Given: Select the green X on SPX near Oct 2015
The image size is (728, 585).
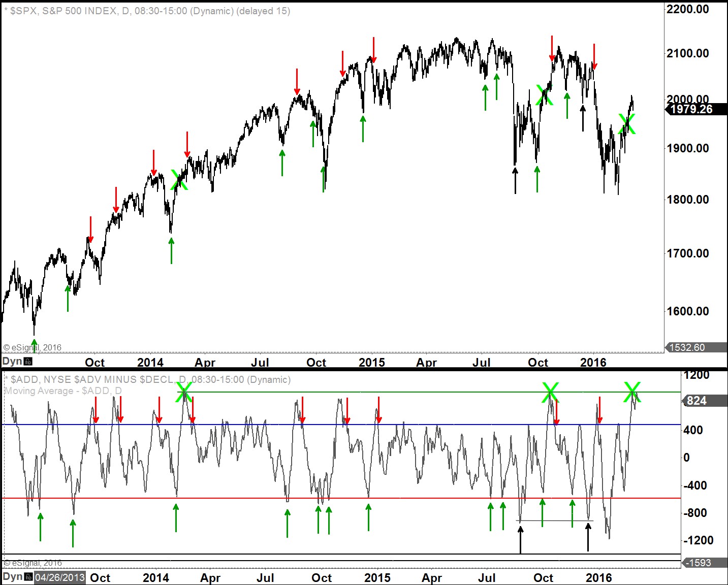Looking at the screenshot, I should pos(545,95).
